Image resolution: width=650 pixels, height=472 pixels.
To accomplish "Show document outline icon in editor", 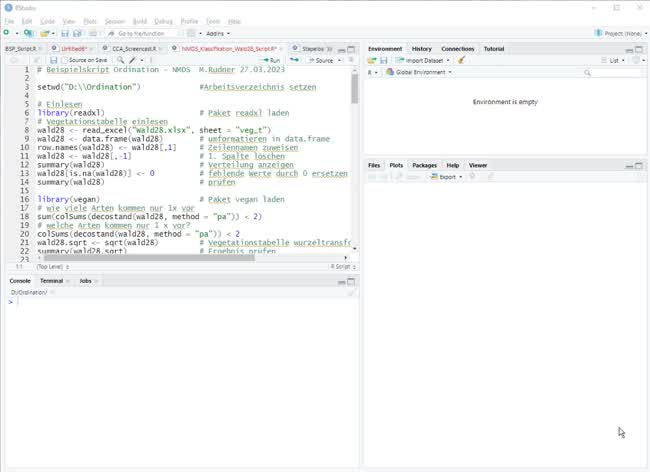I will pyautogui.click(x=352, y=61).
